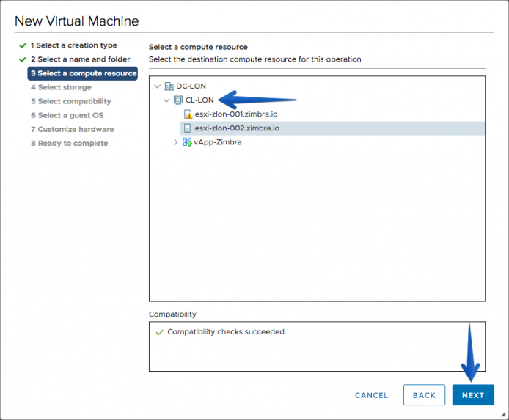The height and width of the screenshot is (420, 509).
Task: Open step 6 Select a guest OS
Action: 67,115
